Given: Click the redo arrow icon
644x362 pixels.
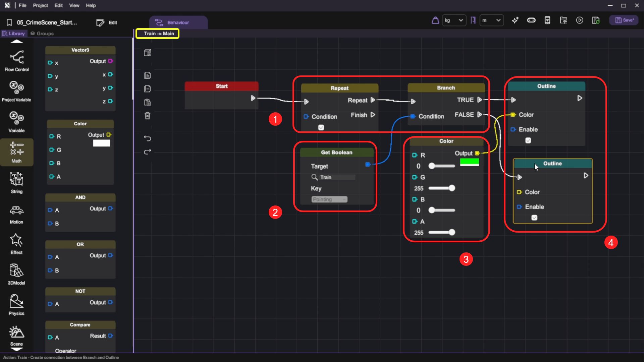Looking at the screenshot, I should 147,152.
